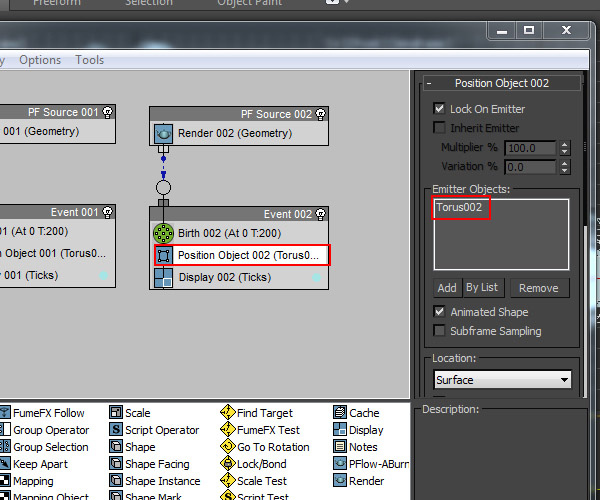Toggle the Event 002 lightbulb icon
The height and width of the screenshot is (500, 600).
(x=320, y=214)
